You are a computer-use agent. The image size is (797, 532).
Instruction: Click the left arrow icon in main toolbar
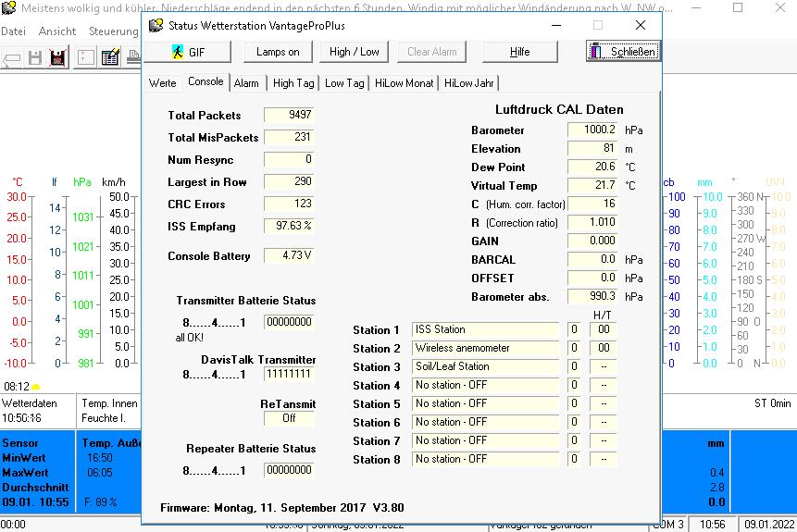[11, 58]
